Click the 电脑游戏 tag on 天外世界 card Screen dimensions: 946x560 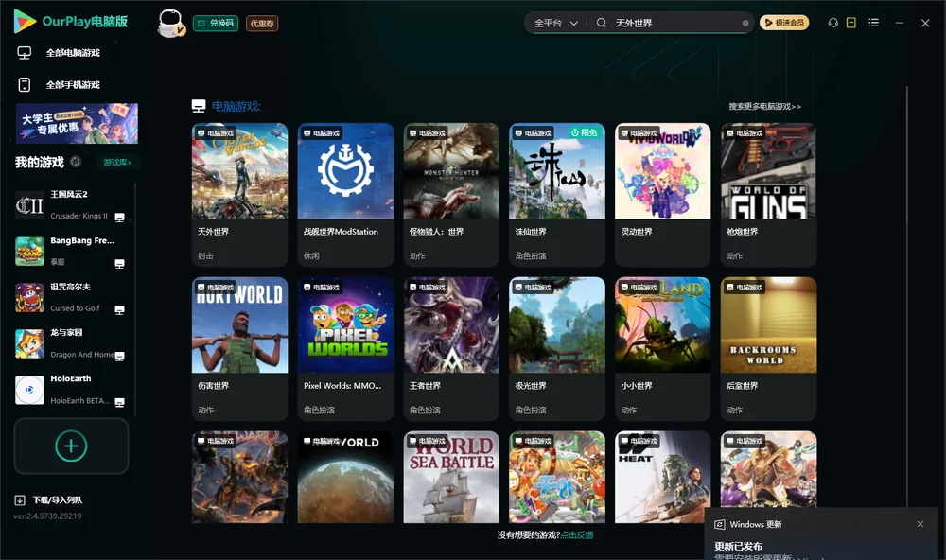pyautogui.click(x=216, y=133)
